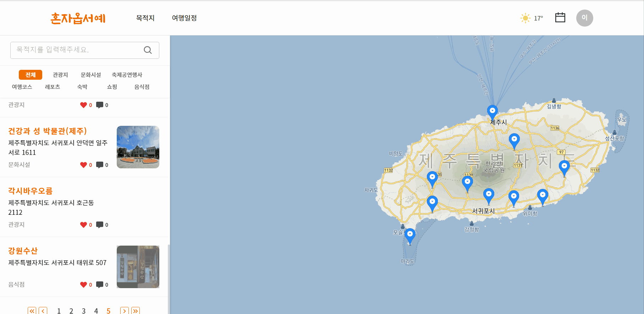Click heart icon on the partially scrolled top card
644x314 pixels.
[83, 105]
